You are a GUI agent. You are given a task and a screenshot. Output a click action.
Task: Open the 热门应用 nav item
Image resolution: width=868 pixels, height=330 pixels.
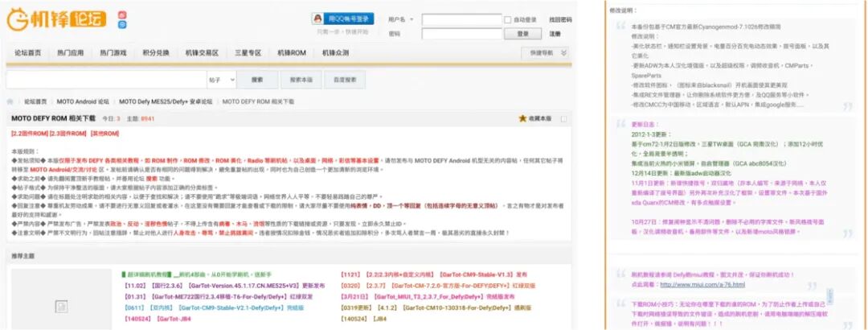coord(70,53)
